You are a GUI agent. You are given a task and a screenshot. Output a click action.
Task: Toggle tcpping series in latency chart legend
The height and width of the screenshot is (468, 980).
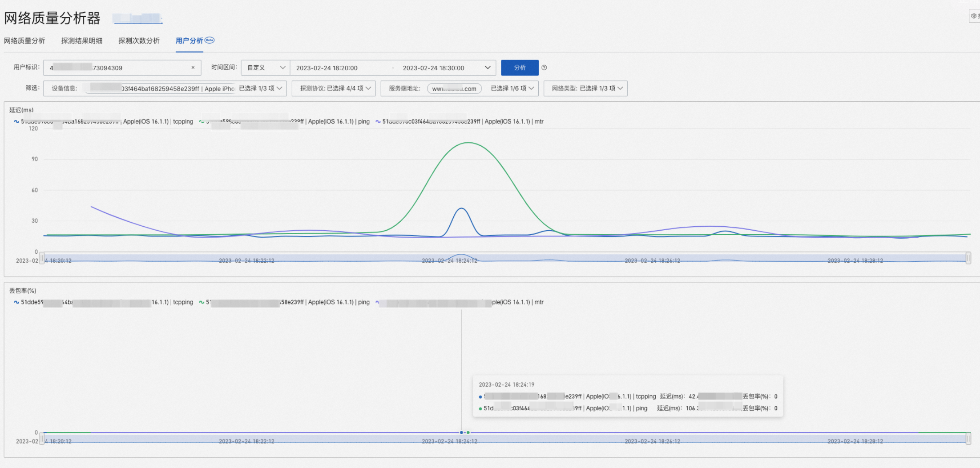[x=104, y=121]
